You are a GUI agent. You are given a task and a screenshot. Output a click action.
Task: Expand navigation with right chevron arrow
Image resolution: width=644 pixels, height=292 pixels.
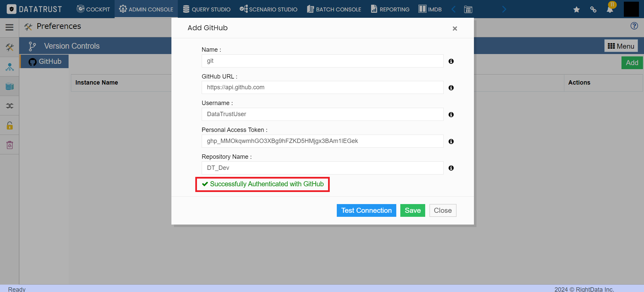pos(504,9)
